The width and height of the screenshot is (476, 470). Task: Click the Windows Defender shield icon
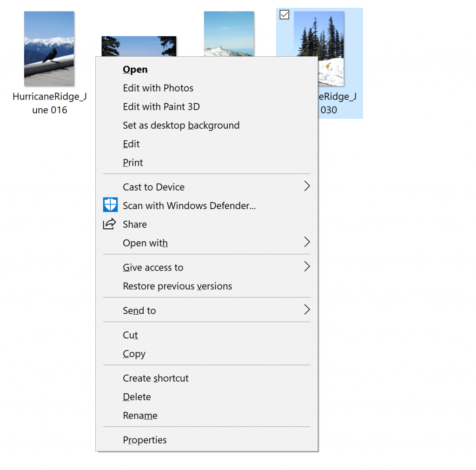point(110,205)
